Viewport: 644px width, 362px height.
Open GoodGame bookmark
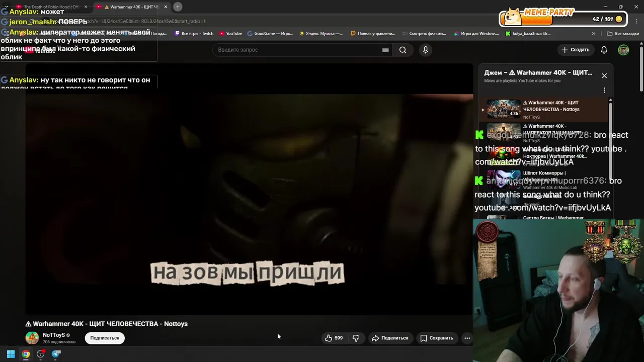tap(271, 34)
